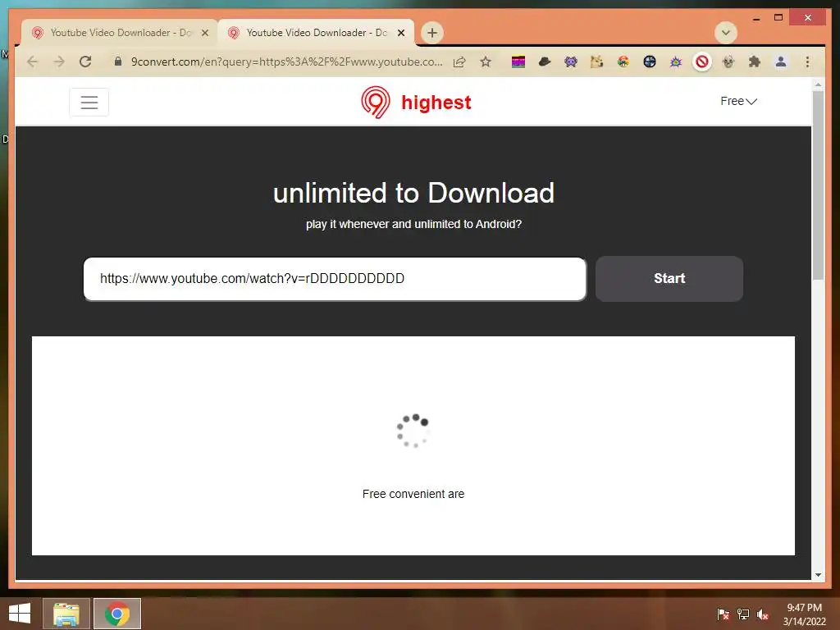Open the taskbar clock and date
840x630 pixels.
pos(804,614)
